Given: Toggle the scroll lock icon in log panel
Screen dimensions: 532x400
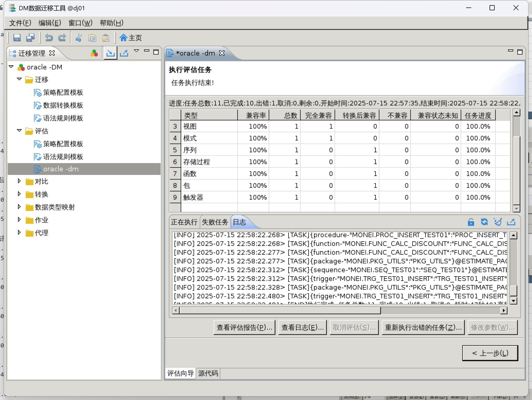Looking at the screenshot, I should click(x=471, y=222).
